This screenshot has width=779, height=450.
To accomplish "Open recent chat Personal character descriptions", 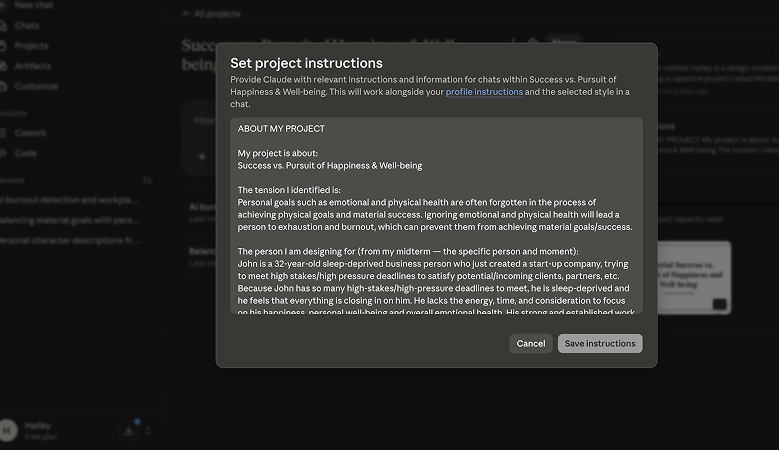I will (x=70, y=240).
